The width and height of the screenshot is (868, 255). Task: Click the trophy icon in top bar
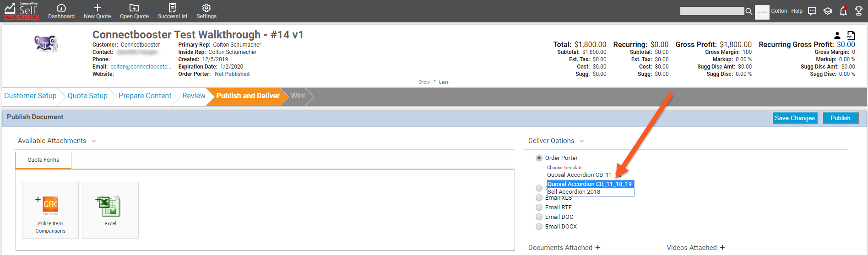pos(859,11)
